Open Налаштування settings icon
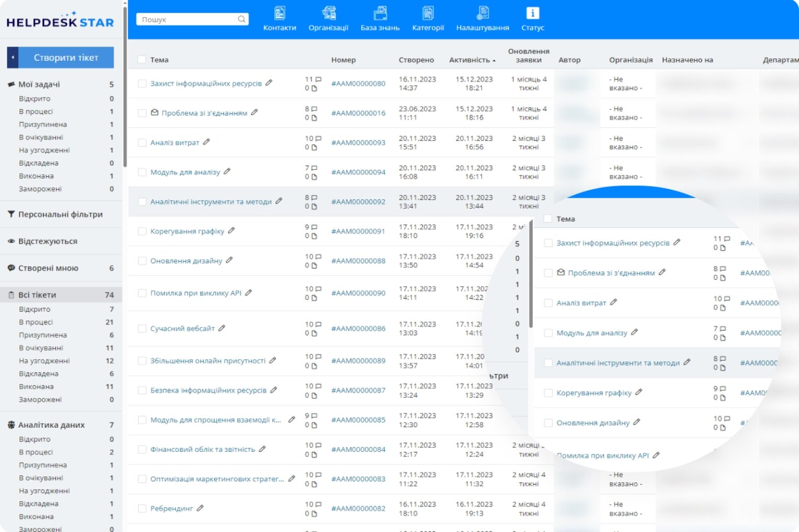 click(x=482, y=14)
